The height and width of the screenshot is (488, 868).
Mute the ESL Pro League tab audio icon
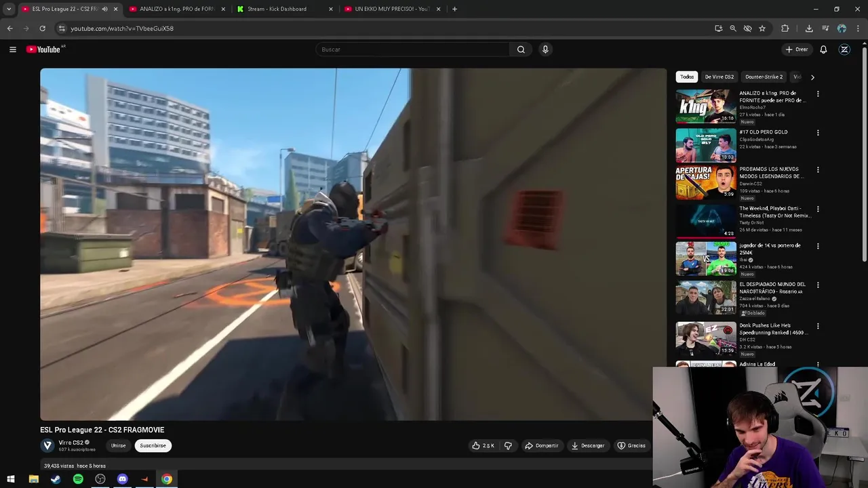click(104, 9)
